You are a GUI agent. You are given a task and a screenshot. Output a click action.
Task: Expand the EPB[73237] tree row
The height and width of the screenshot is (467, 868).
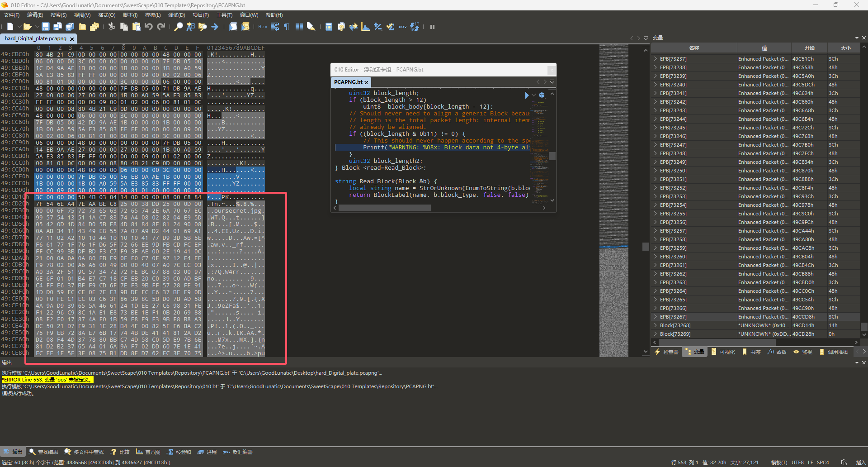[656, 59]
